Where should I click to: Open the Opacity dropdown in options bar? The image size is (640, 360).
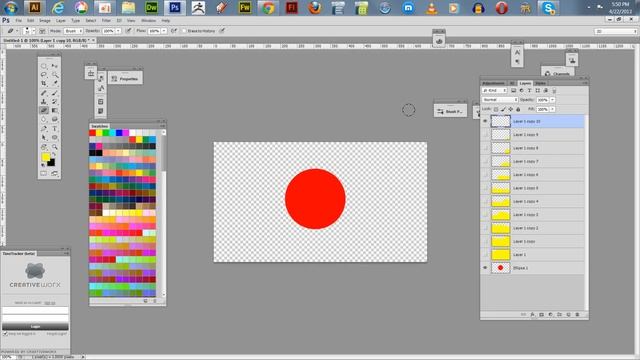pos(118,31)
